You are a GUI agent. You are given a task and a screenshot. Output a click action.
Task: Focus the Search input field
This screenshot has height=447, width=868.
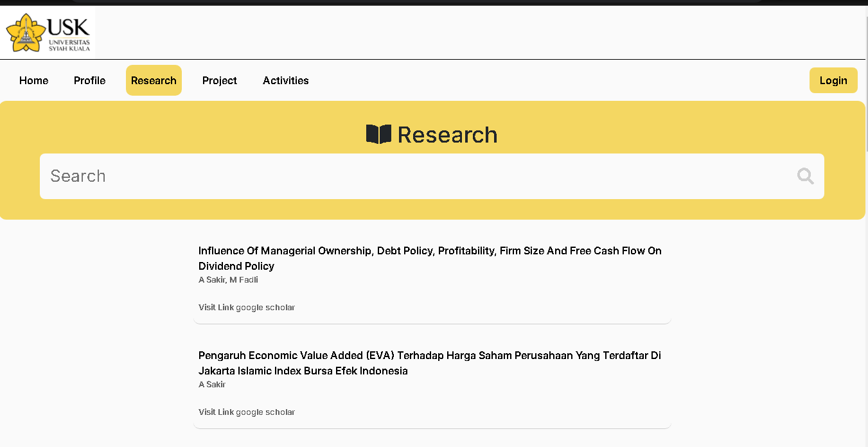click(x=418, y=176)
